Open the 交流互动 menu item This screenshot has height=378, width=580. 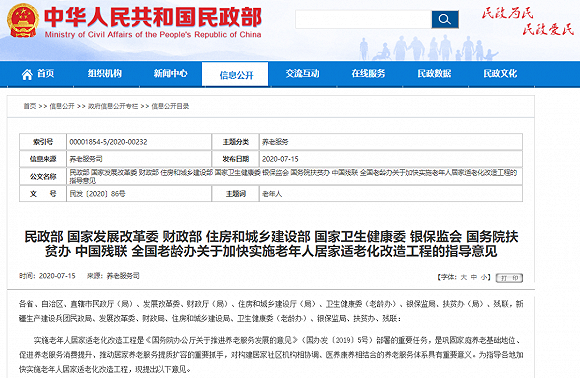tap(302, 74)
